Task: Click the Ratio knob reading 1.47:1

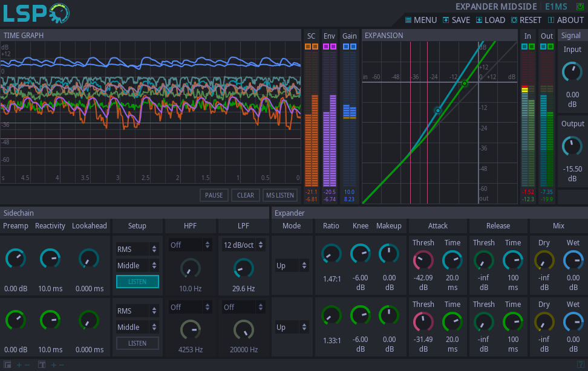Action: pos(332,254)
